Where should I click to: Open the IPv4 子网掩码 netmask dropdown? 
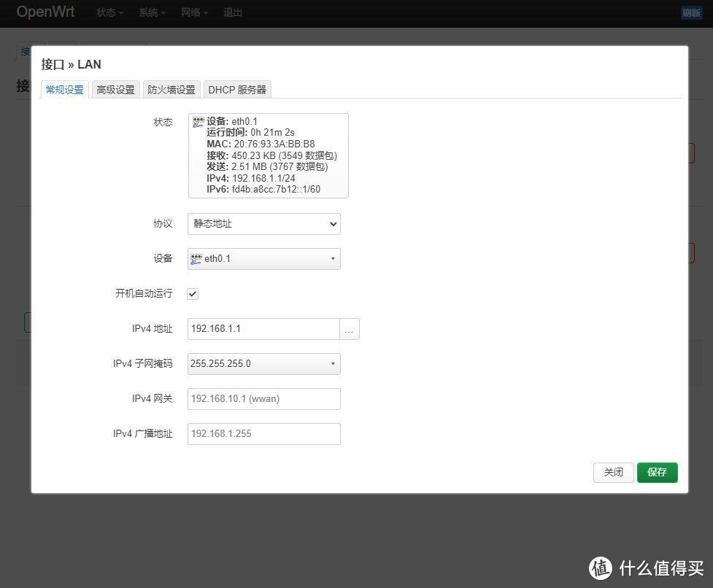pos(263,363)
